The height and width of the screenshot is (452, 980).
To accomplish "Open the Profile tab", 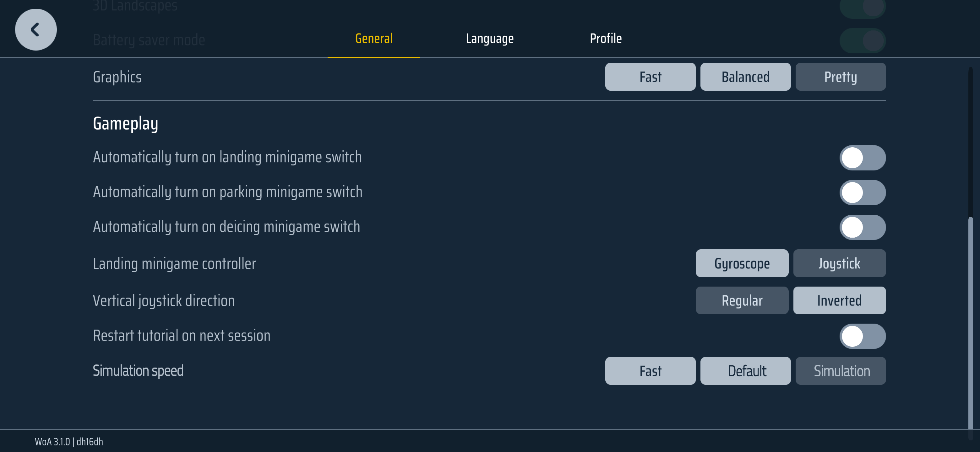I will pos(606,38).
